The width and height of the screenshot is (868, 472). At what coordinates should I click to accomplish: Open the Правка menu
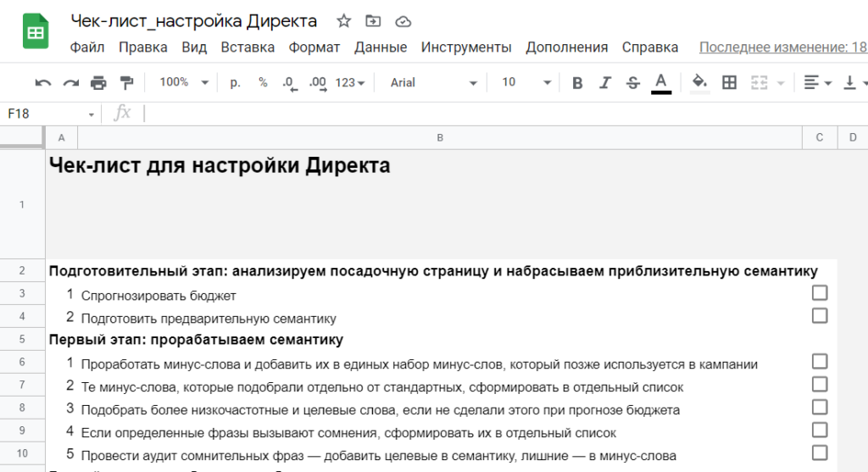[x=142, y=47]
